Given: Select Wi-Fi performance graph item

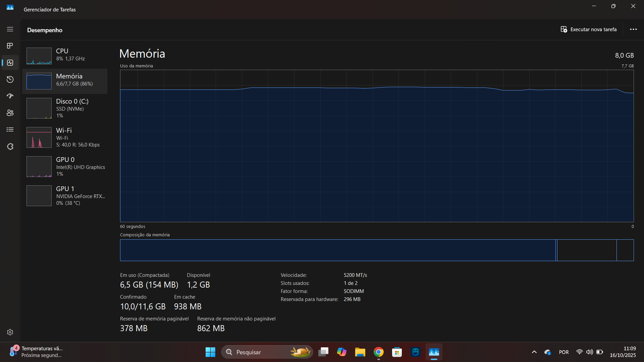Looking at the screenshot, I should 65,137.
